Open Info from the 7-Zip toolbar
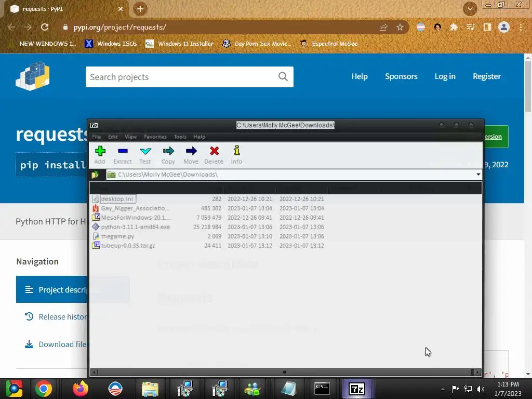 tap(236, 155)
